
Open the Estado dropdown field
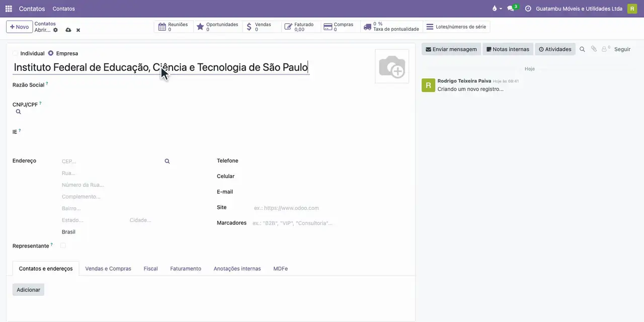click(x=93, y=220)
